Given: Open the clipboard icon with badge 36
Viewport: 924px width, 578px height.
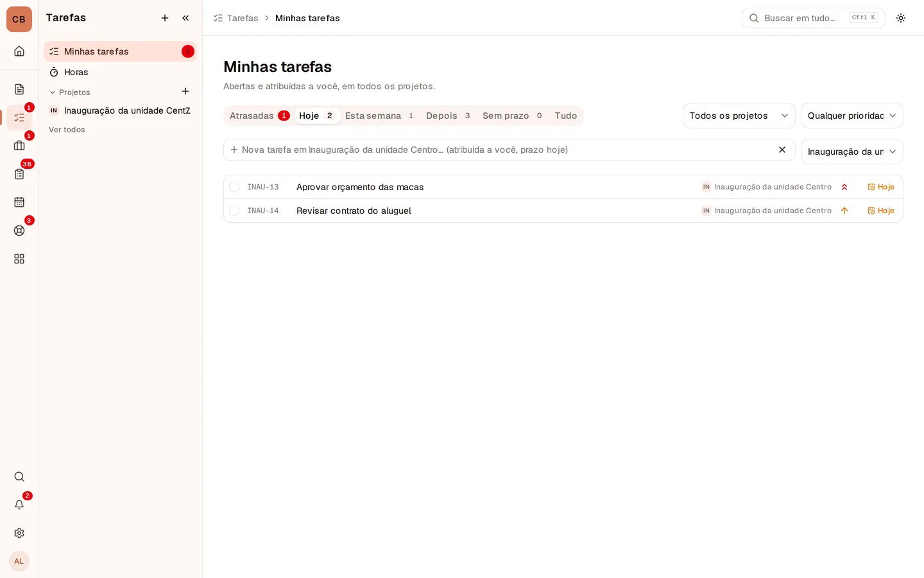Looking at the screenshot, I should click(x=19, y=174).
